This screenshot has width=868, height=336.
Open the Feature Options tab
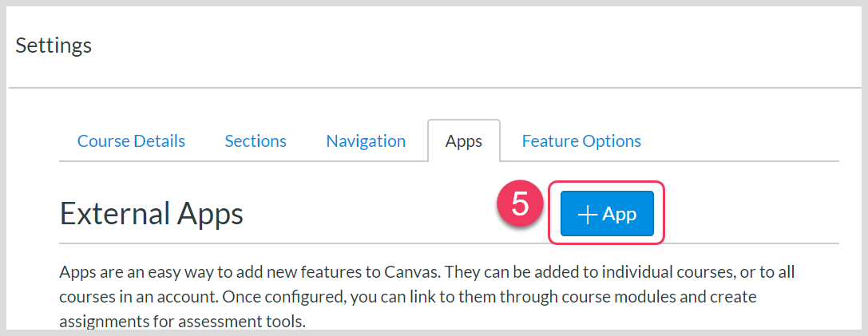(x=581, y=141)
